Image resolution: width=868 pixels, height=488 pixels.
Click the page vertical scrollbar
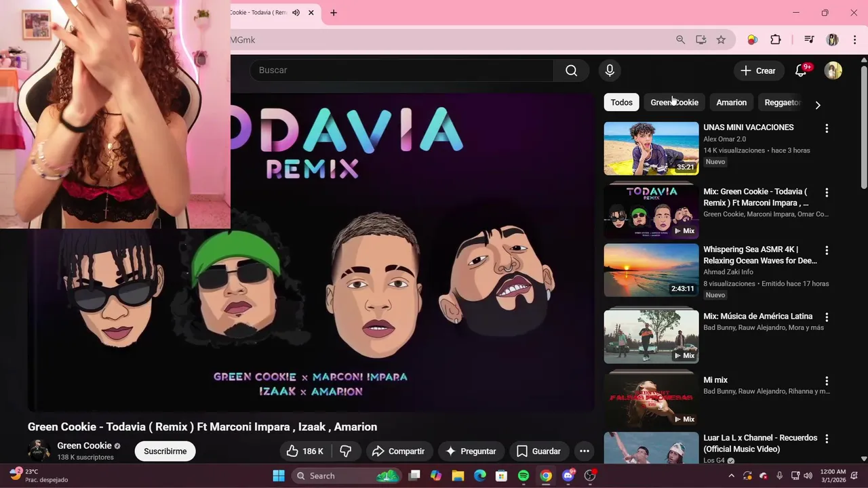click(x=863, y=127)
